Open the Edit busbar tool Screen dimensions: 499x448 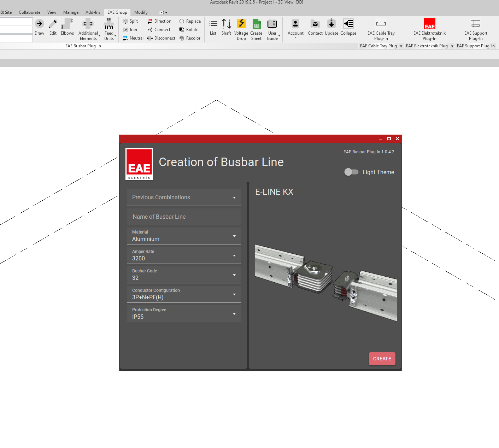(x=53, y=27)
